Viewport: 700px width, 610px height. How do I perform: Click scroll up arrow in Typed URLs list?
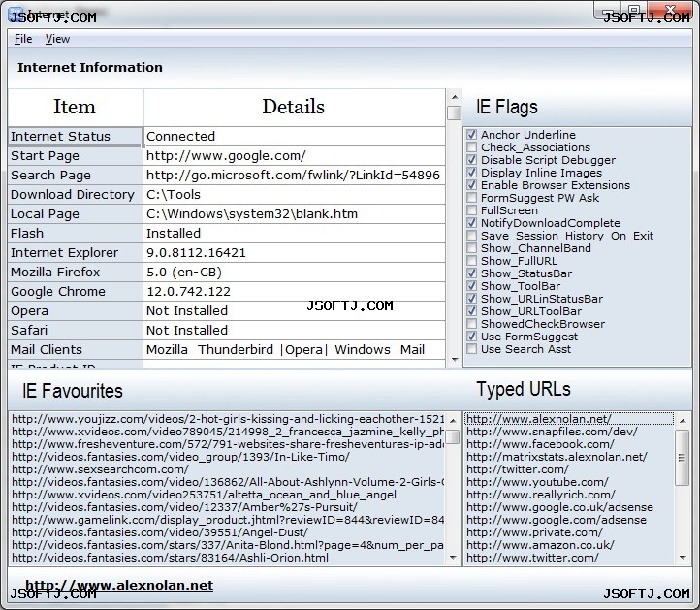(x=683, y=420)
